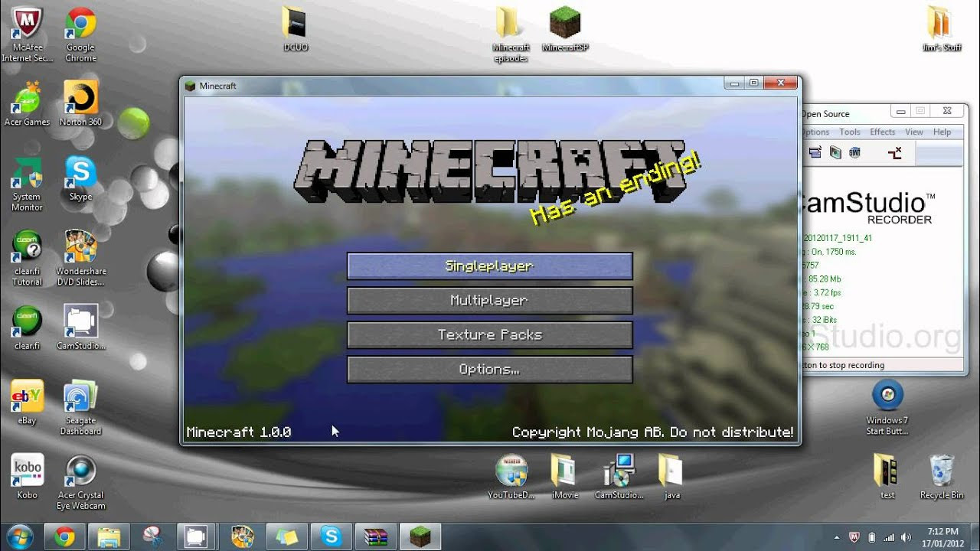Open the Minecraft episodes folder
980x551 pixels.
point(510,34)
